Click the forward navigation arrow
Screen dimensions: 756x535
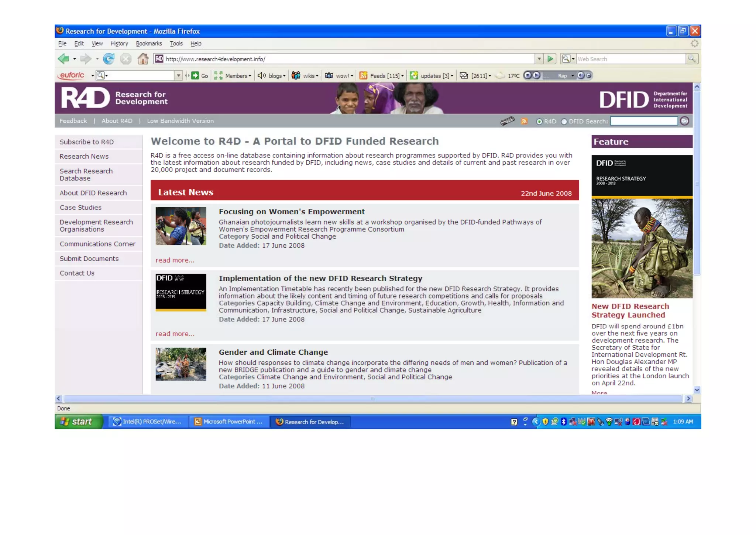pos(86,59)
